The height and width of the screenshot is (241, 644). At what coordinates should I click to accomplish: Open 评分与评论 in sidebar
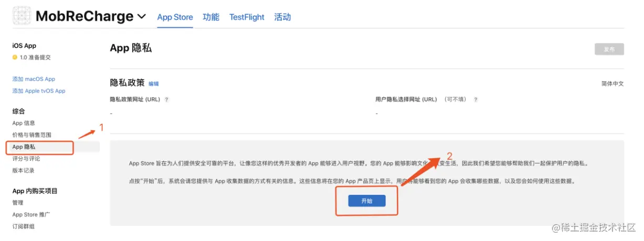coord(26,159)
